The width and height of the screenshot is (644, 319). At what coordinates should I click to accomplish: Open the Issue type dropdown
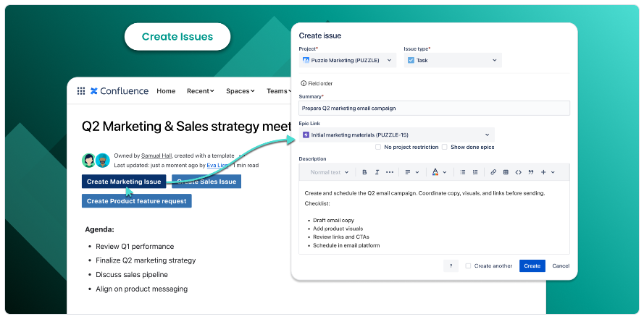pyautogui.click(x=453, y=60)
